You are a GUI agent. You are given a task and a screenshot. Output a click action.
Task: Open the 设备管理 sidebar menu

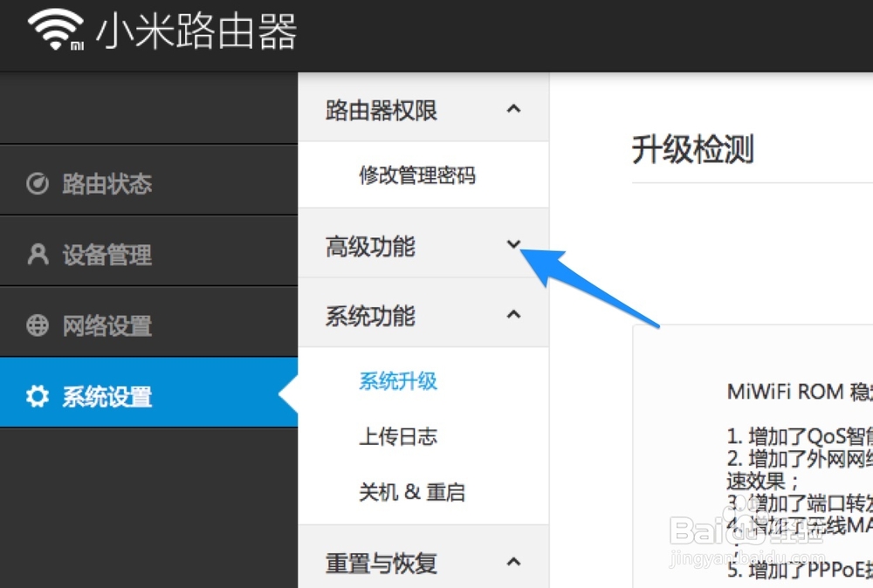point(148,251)
